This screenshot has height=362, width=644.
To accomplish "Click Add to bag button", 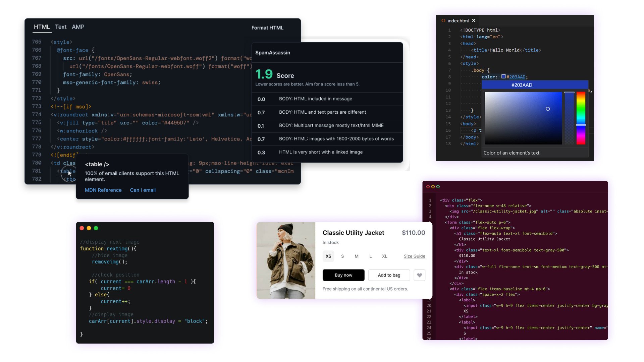I will 389,275.
